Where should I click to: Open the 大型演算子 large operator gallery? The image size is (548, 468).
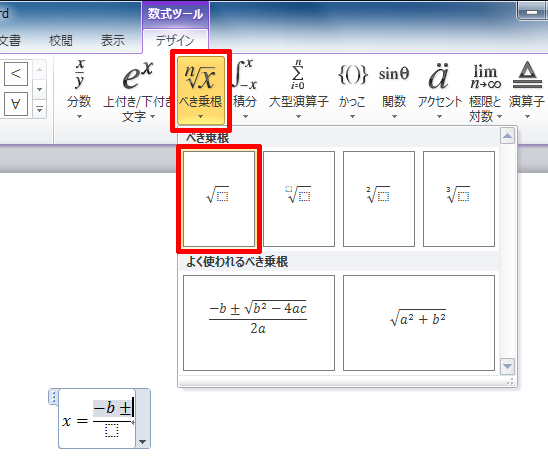[298, 89]
